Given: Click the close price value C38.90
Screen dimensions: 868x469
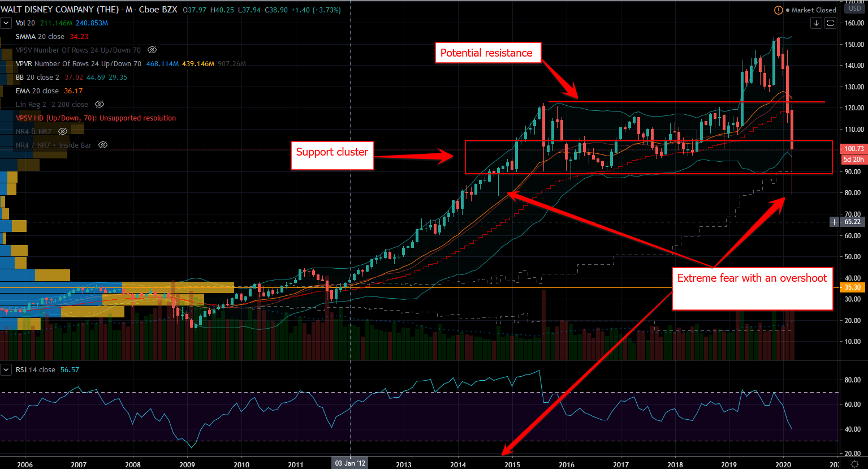Looking at the screenshot, I should (x=276, y=10).
